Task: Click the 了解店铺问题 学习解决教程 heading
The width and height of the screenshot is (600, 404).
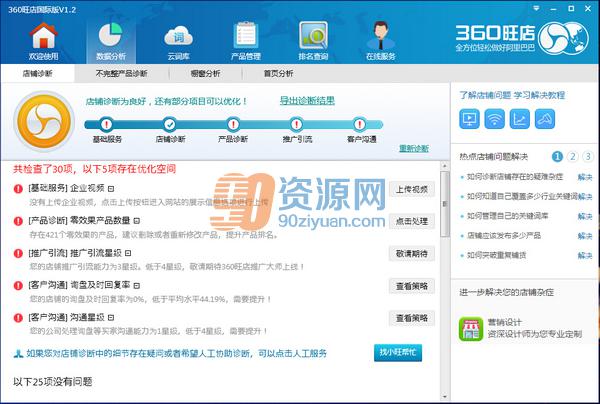Action: [512, 95]
